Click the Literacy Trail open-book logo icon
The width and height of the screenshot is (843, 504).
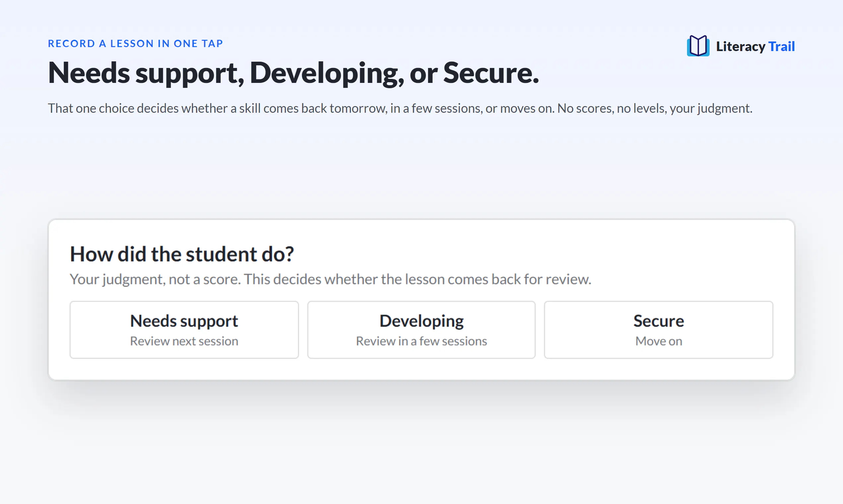[698, 46]
